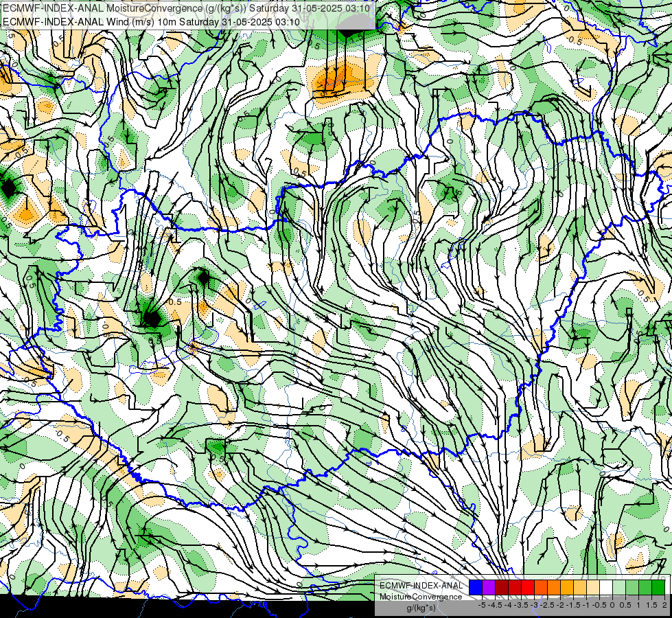Select the legend swatch between -3.5 and -3

(528, 587)
